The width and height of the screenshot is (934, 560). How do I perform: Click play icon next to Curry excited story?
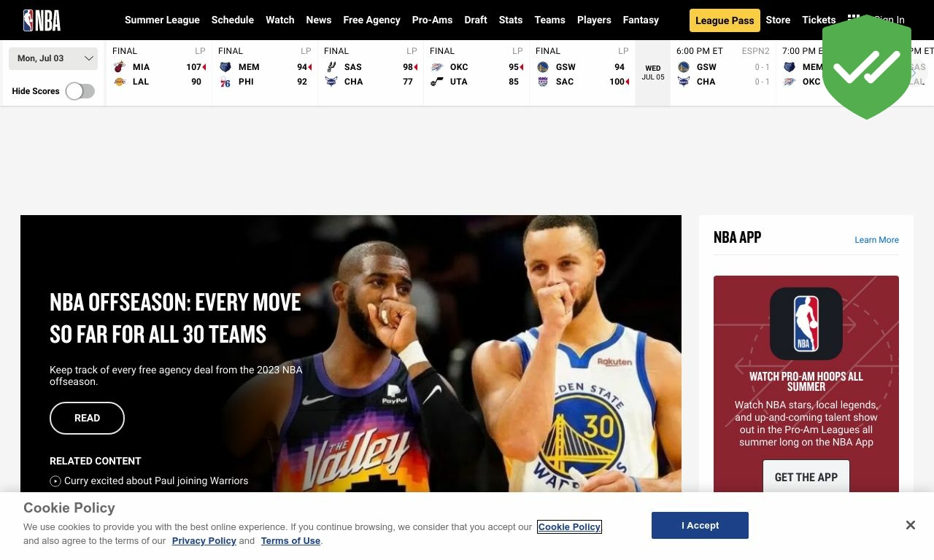[x=55, y=481]
